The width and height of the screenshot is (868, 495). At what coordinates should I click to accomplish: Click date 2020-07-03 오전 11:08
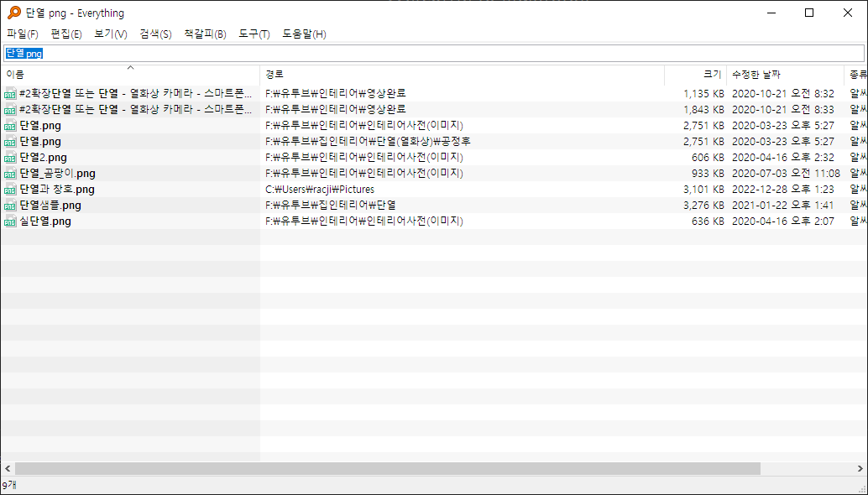pyautogui.click(x=786, y=174)
